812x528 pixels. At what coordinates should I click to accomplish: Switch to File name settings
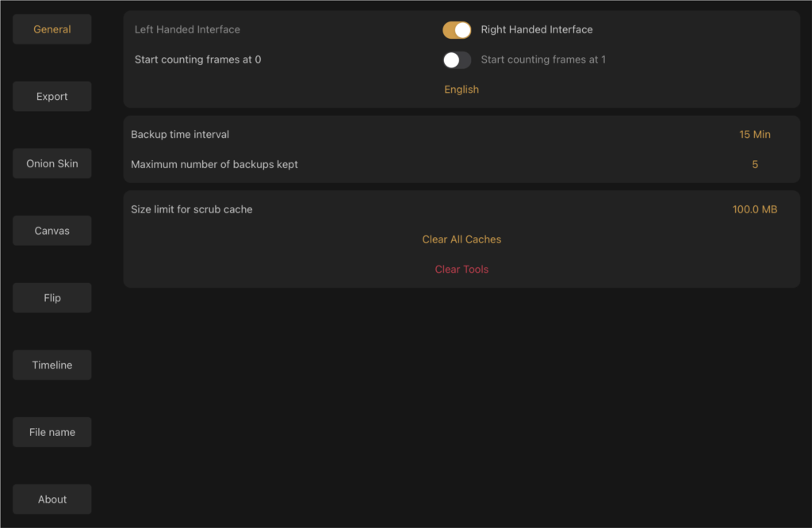pos(52,432)
